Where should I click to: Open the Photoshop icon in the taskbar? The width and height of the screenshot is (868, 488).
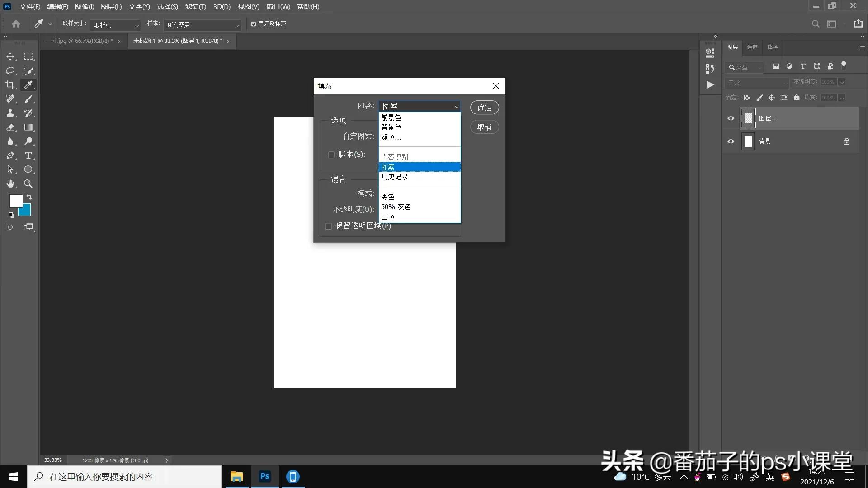pyautogui.click(x=264, y=476)
